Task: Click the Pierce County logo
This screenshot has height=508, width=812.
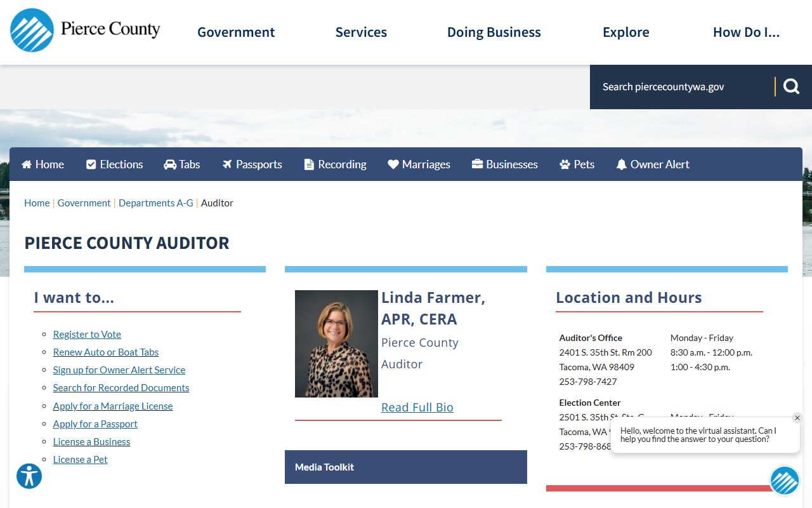Action: pyautogui.click(x=85, y=30)
